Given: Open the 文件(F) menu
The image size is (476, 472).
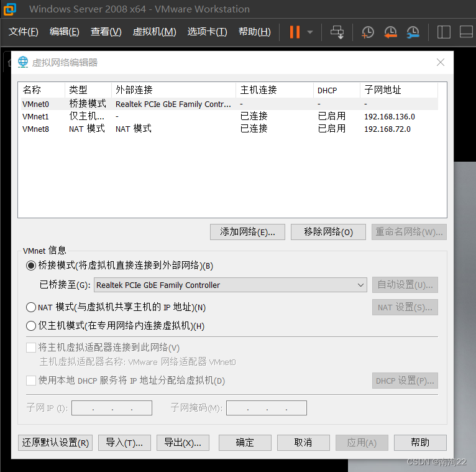Looking at the screenshot, I should [x=24, y=32].
